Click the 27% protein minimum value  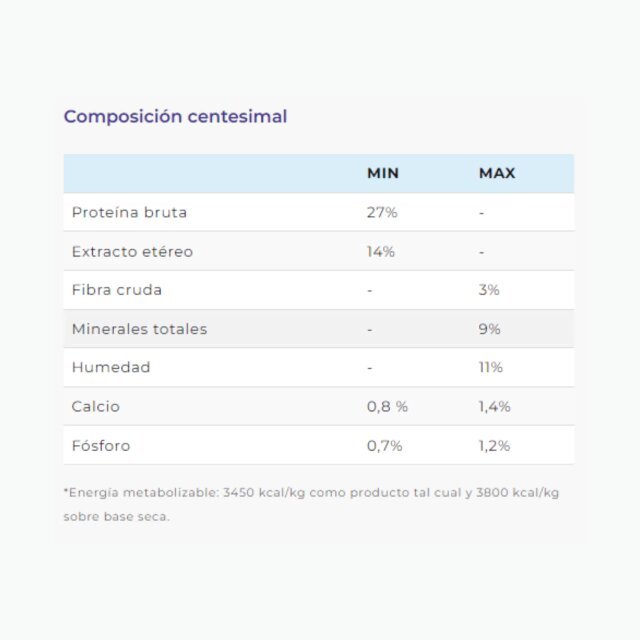tap(382, 213)
